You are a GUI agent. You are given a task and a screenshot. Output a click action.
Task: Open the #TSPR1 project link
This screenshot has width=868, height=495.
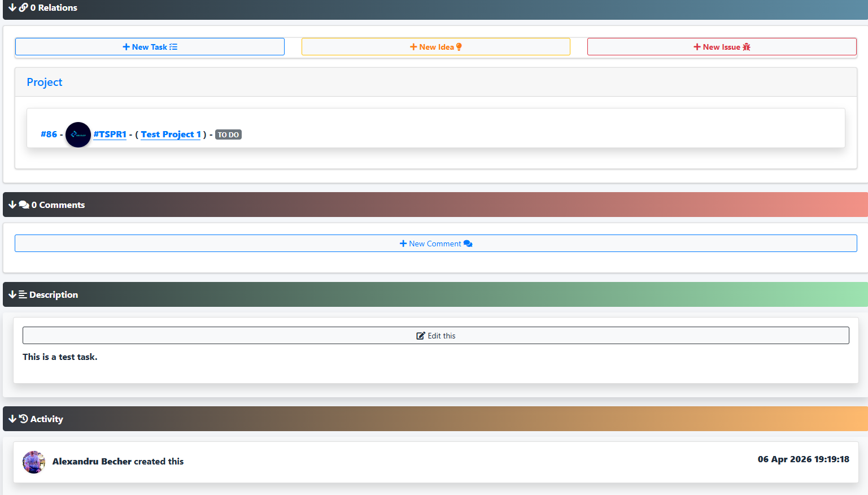point(110,134)
